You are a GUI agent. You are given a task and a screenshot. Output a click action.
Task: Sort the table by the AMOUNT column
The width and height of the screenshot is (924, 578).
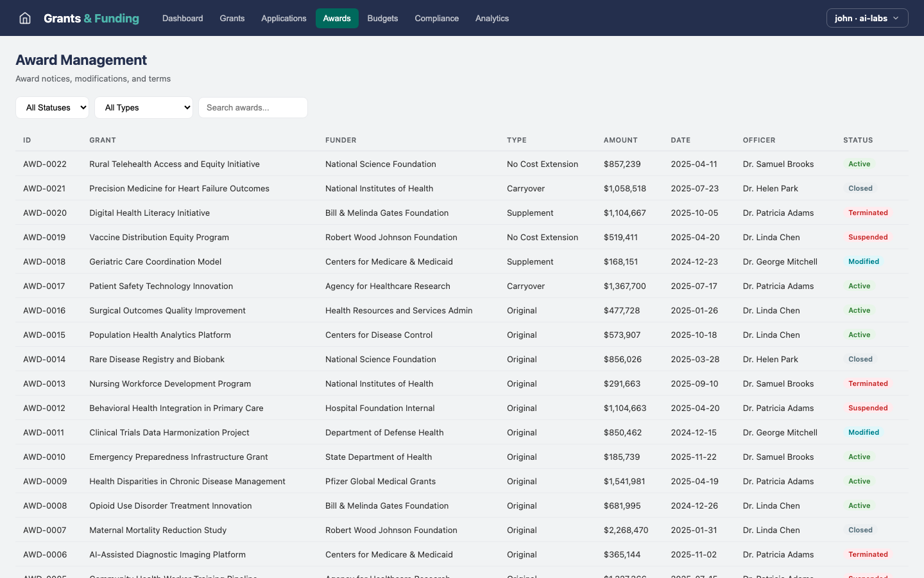point(620,140)
